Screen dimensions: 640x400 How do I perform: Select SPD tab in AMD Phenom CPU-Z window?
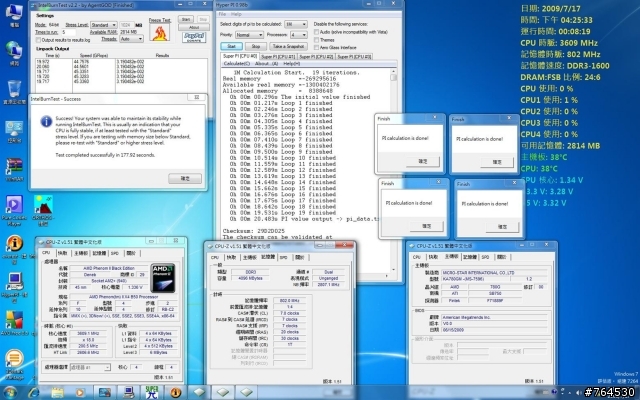[x=115, y=253]
